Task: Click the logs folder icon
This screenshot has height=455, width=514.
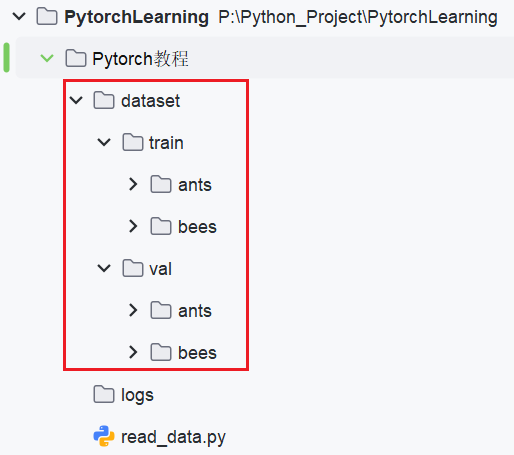Action: point(104,394)
